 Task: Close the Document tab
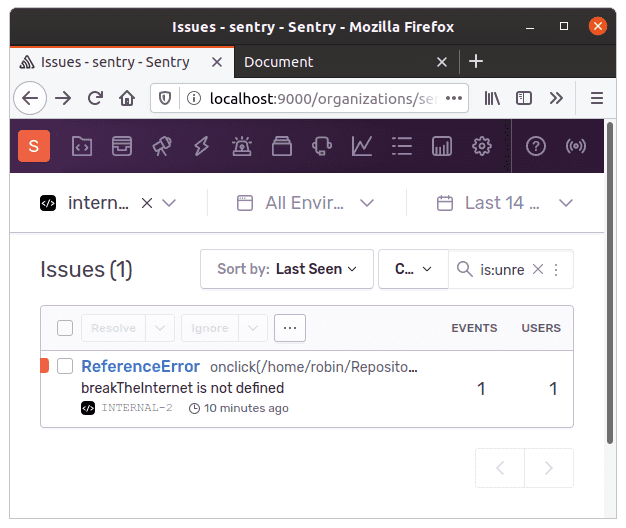point(442,62)
